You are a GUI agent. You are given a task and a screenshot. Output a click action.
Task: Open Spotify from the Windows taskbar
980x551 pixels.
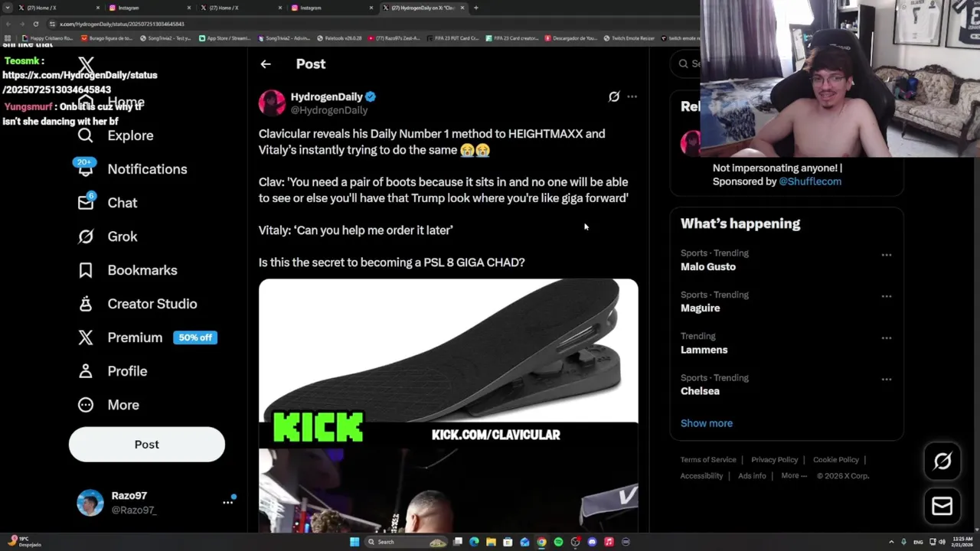pos(558,542)
